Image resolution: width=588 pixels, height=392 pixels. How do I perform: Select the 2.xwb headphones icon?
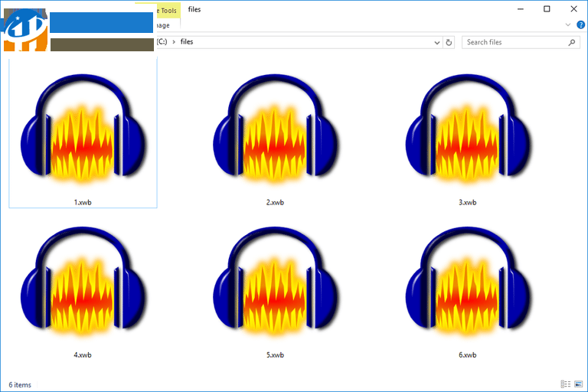[x=275, y=130]
